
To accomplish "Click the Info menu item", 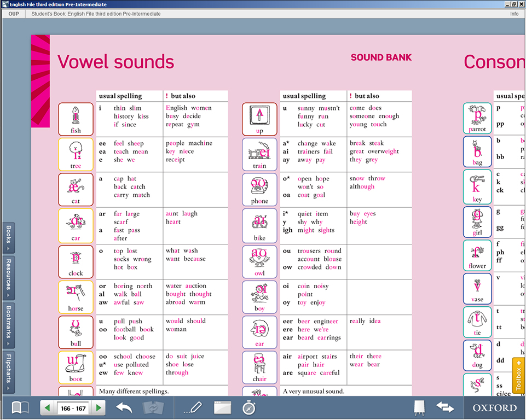I will coord(514,14).
